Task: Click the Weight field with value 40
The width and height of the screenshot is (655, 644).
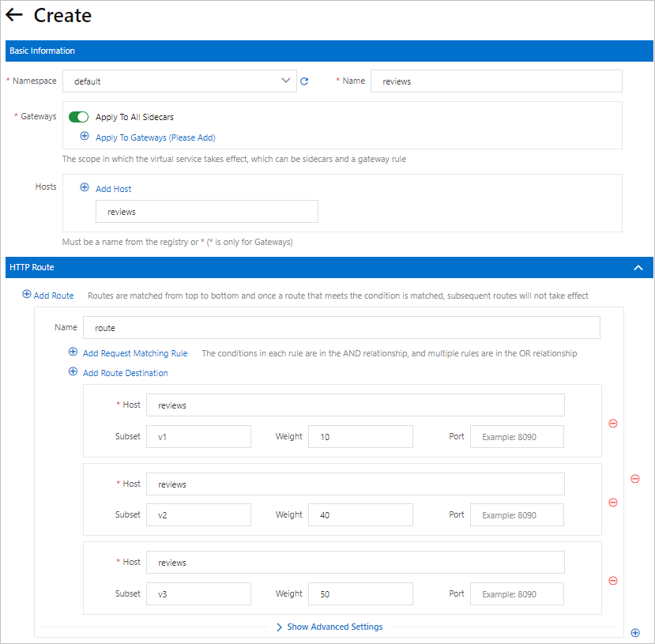Action: [360, 515]
